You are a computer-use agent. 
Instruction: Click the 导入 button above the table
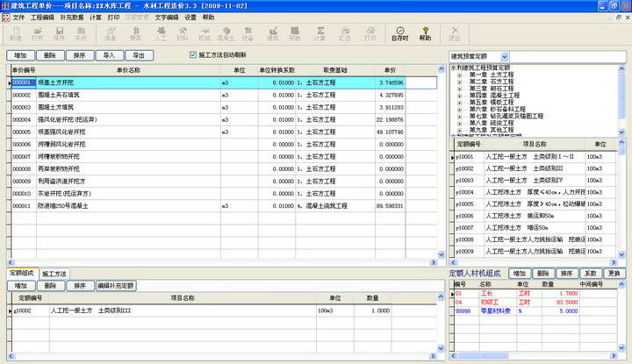[x=109, y=55]
